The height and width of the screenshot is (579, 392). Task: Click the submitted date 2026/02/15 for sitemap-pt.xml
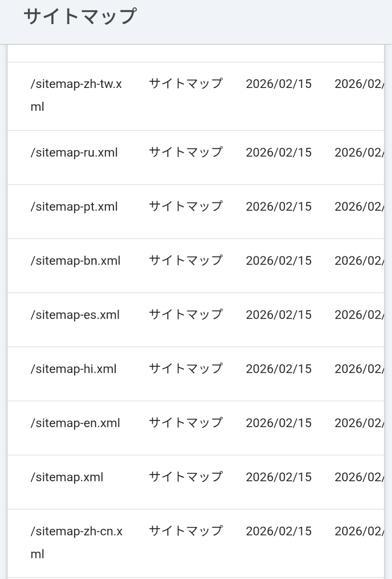click(279, 207)
